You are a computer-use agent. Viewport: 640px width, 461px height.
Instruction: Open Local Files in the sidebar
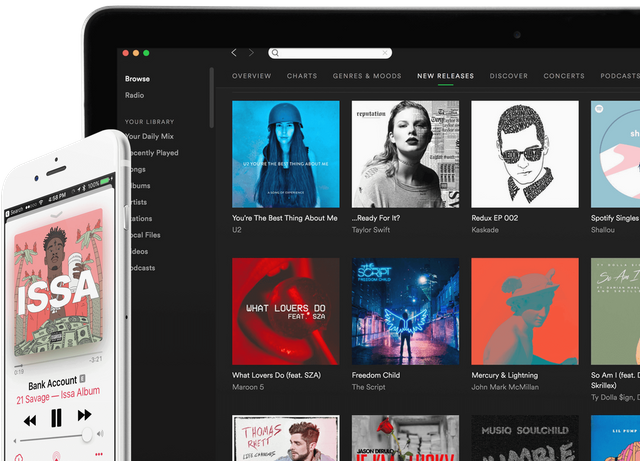point(145,235)
